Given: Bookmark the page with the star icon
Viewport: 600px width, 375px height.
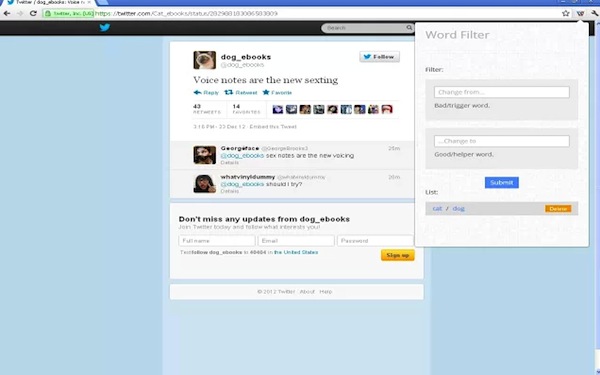Looking at the screenshot, I should [x=566, y=13].
